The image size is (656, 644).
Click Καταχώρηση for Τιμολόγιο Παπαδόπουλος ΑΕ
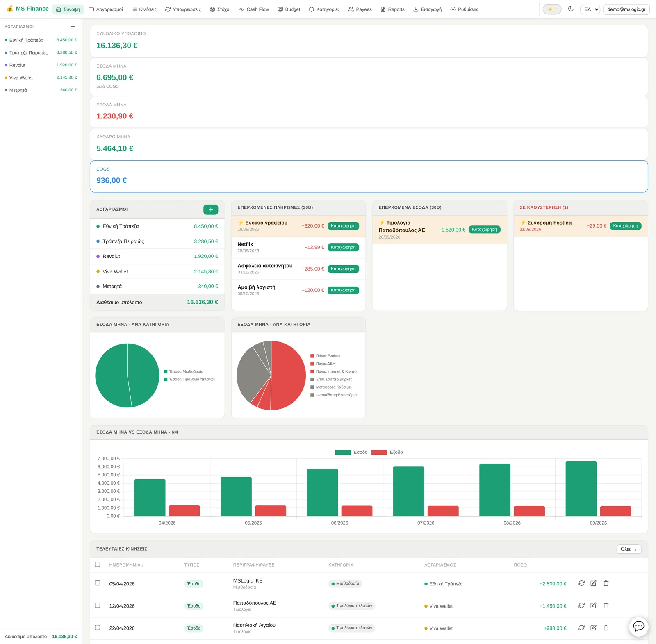pos(484,230)
